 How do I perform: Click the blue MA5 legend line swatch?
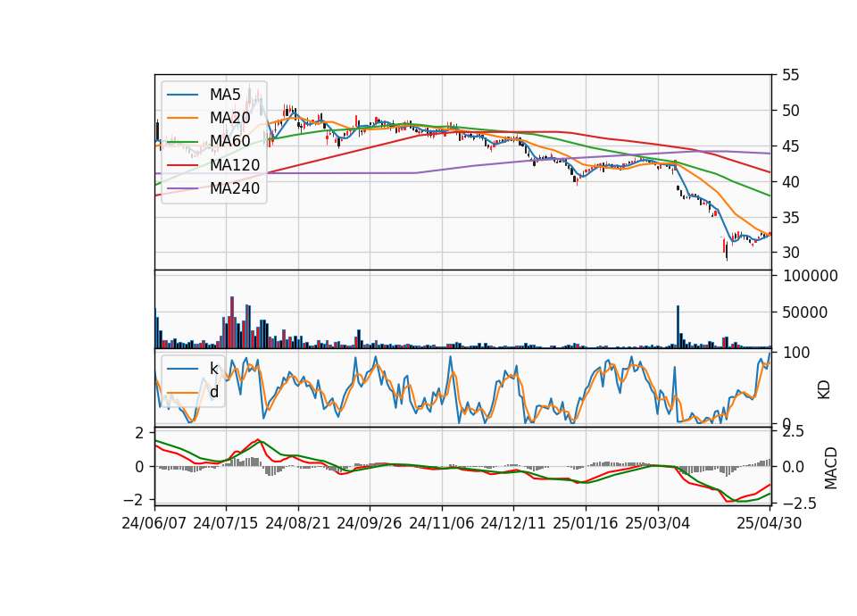click(x=182, y=95)
